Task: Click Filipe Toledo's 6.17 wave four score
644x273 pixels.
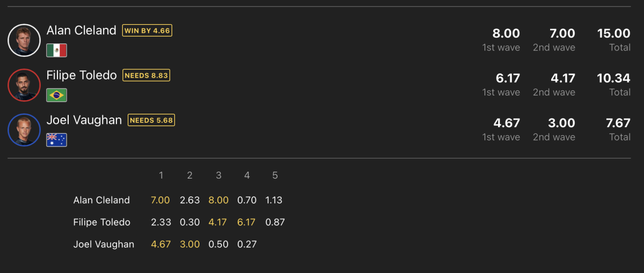Action: click(246, 222)
